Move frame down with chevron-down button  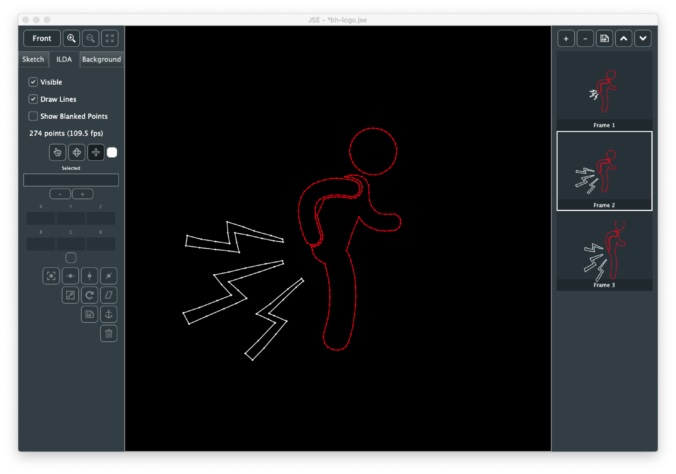click(x=643, y=38)
